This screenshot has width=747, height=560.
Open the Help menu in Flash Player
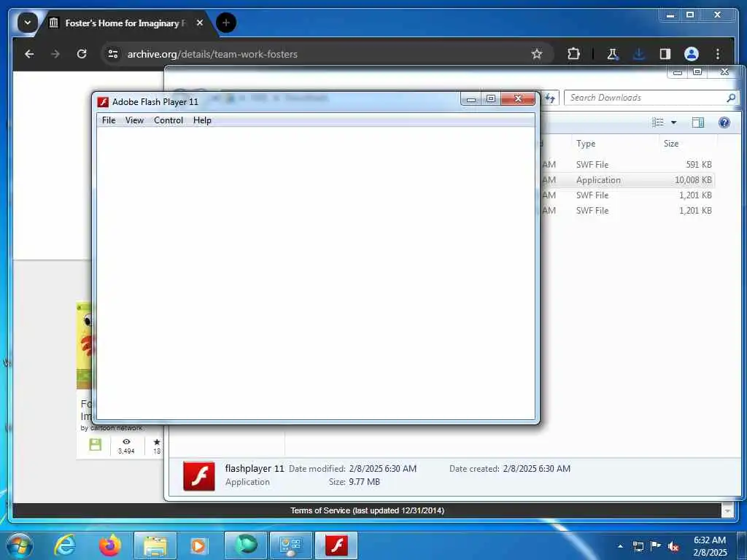click(202, 120)
